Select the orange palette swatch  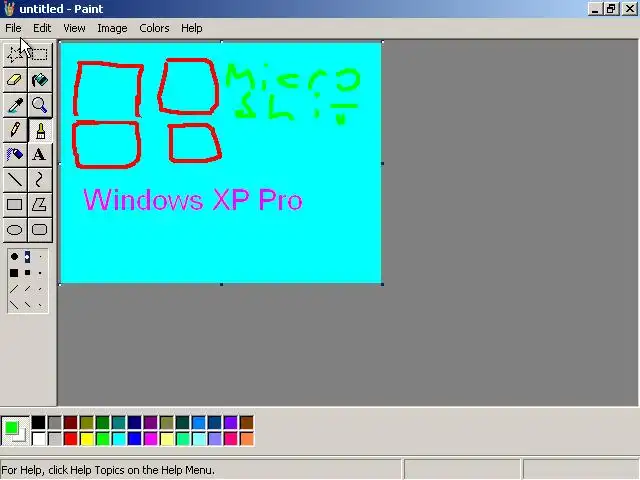click(x=247, y=439)
